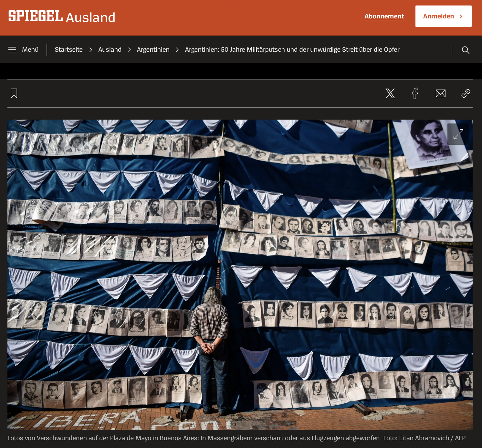Click the Menü label
The image size is (482, 448).
click(x=30, y=49)
